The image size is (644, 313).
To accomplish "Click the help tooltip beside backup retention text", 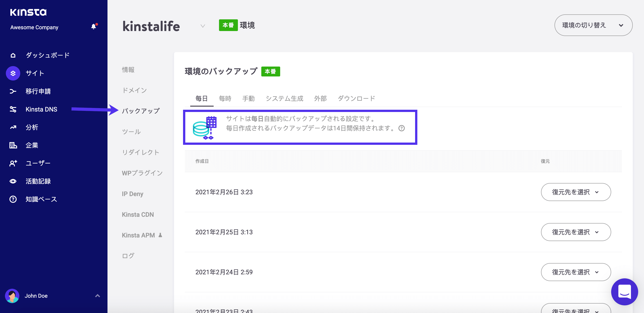I will (x=402, y=128).
